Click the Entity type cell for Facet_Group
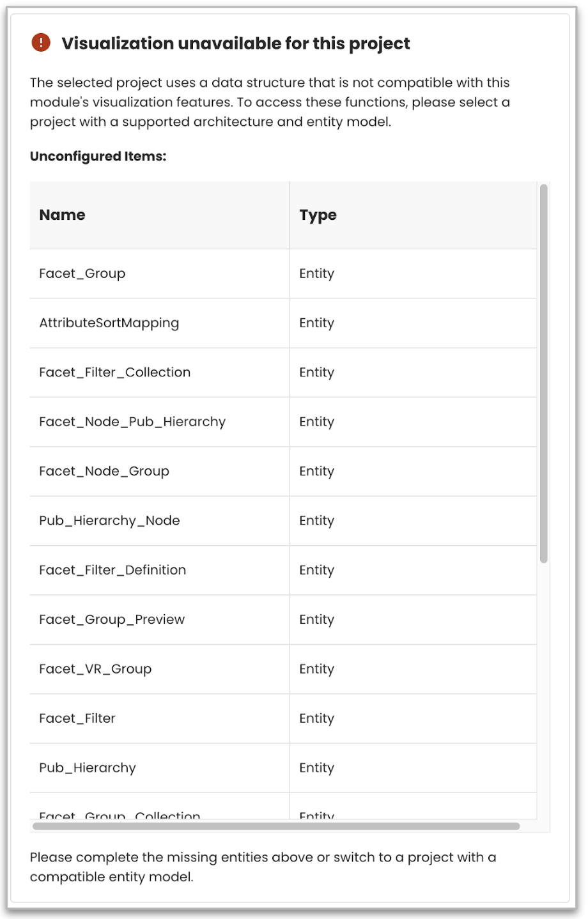 pyautogui.click(x=316, y=274)
